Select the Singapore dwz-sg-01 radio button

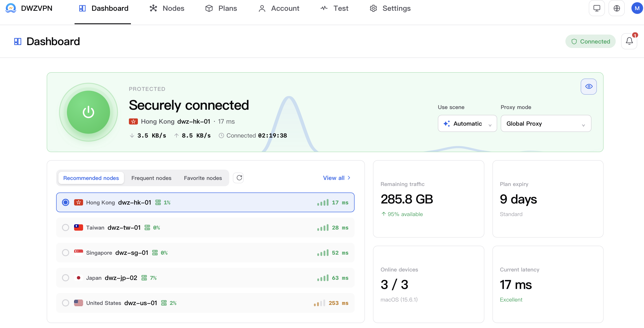[66, 253]
